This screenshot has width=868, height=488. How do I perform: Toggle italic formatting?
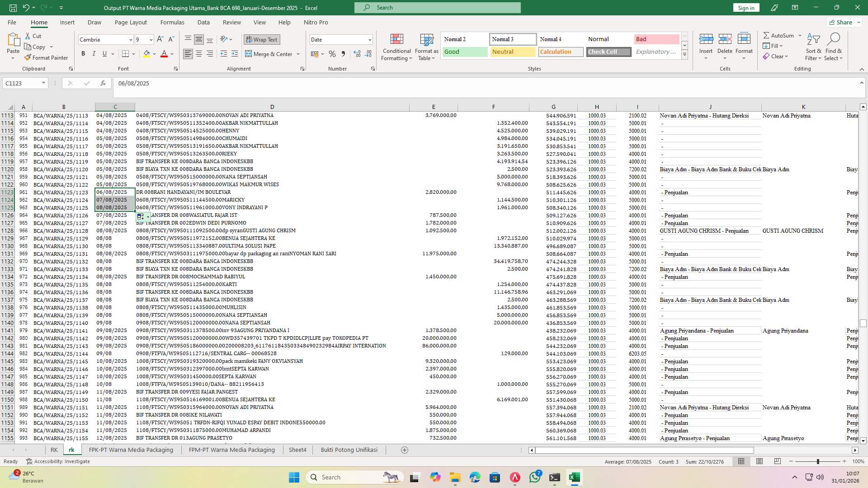point(94,53)
